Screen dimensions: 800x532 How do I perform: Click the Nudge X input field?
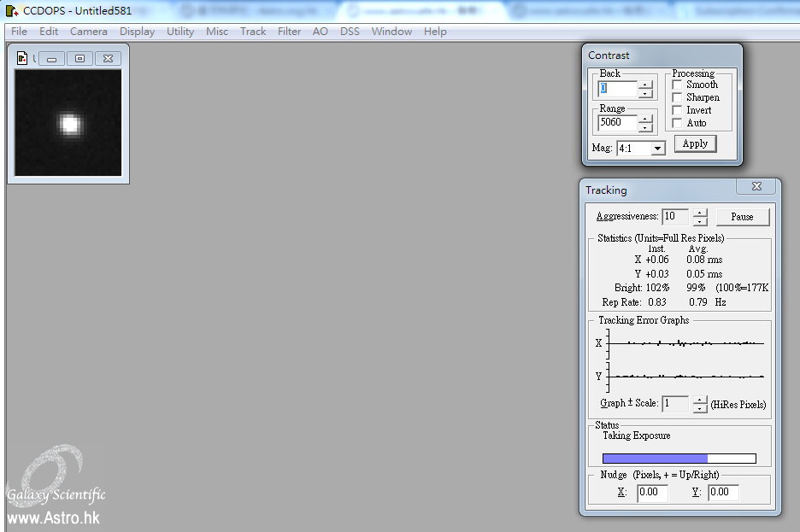652,492
